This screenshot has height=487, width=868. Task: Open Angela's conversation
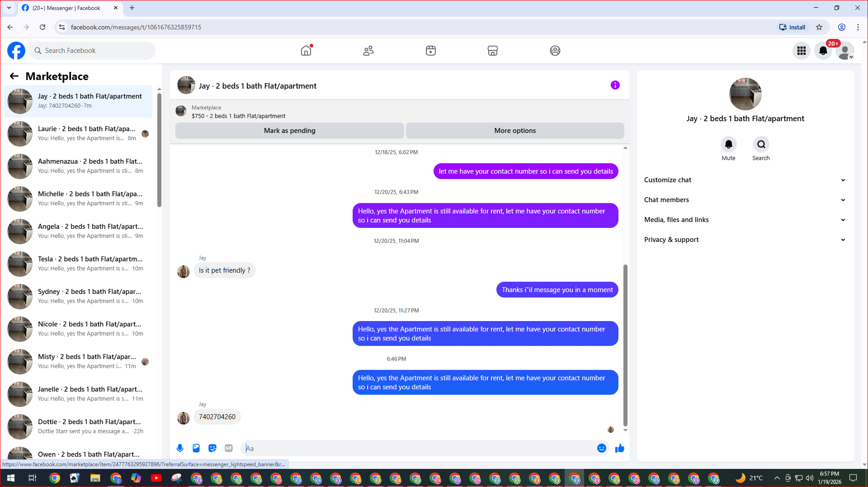click(78, 231)
